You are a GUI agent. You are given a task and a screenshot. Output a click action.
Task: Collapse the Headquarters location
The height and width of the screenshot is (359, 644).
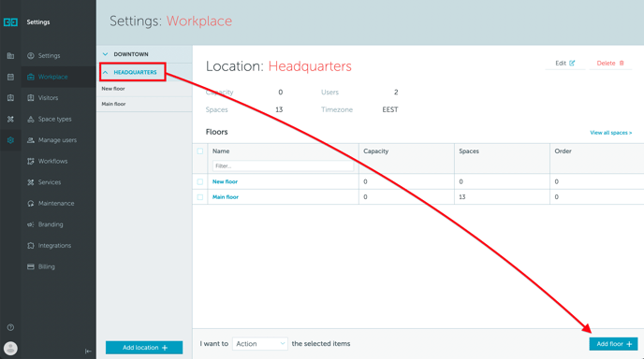tap(133, 72)
